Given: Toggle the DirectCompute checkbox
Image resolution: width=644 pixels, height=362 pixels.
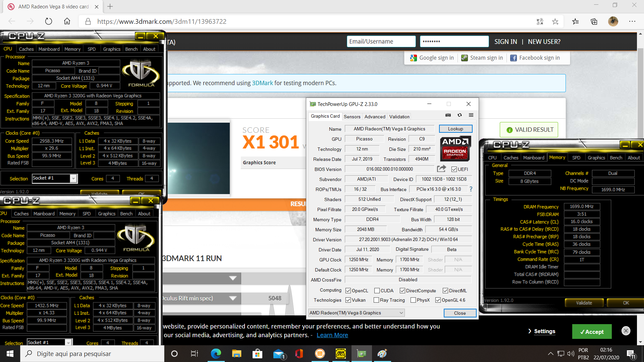Looking at the screenshot, I should click(402, 291).
